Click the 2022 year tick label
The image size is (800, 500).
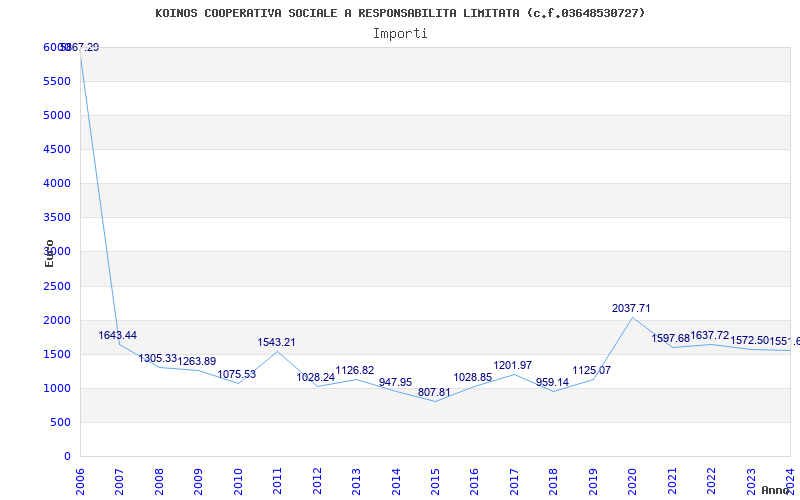711,482
